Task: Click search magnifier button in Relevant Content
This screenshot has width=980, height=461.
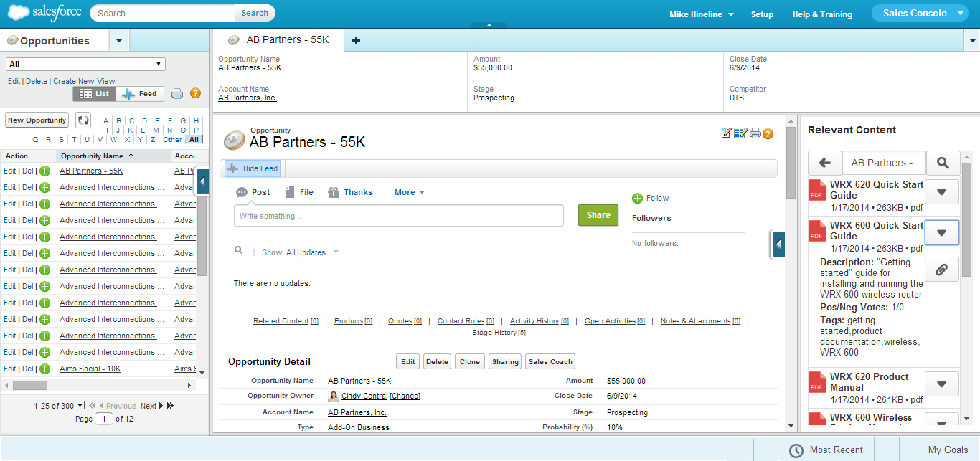Action: click(x=943, y=163)
